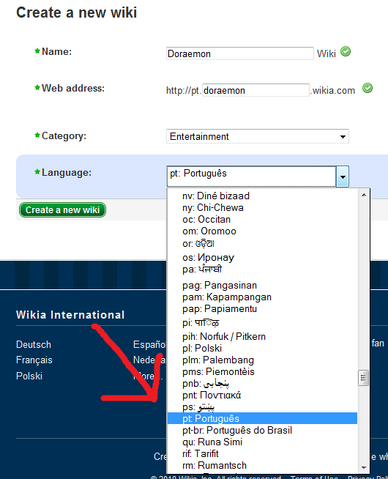Open the Deutsch Wikia International link
The width and height of the screenshot is (388, 479).
click(x=34, y=344)
